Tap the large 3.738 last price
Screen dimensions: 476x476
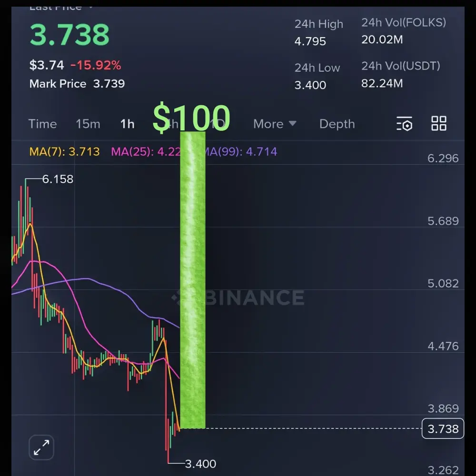click(69, 35)
